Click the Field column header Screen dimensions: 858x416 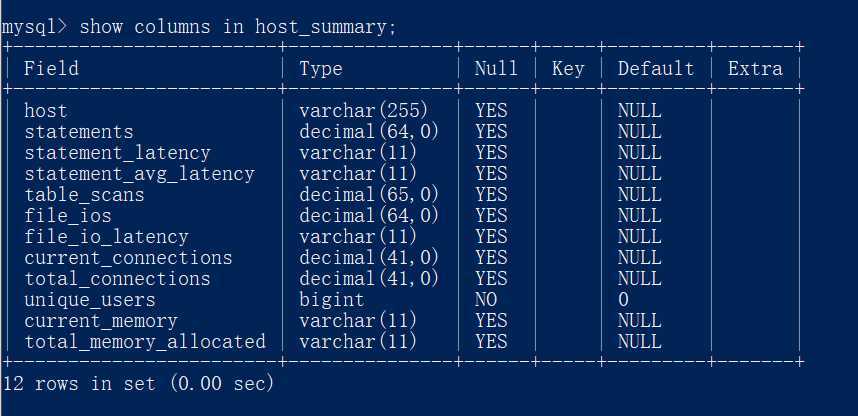click(x=51, y=68)
